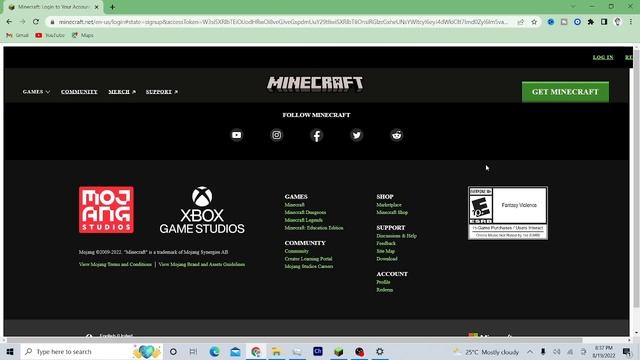Open Task View on taskbar
640x360 pixels.
pos(193,351)
